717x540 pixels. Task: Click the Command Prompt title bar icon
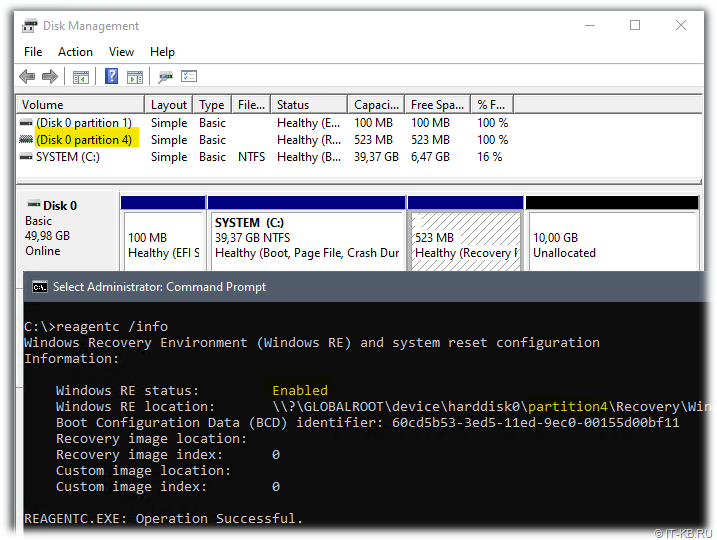pyautogui.click(x=40, y=287)
